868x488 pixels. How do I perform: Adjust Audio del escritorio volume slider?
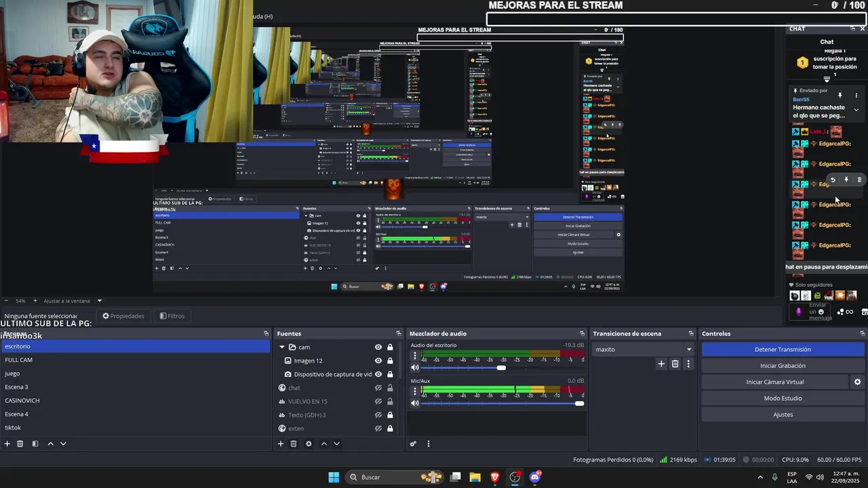[x=501, y=368]
